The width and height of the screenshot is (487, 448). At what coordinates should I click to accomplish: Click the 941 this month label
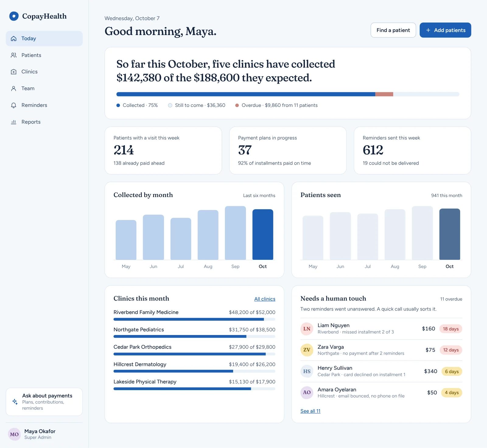[447, 196]
